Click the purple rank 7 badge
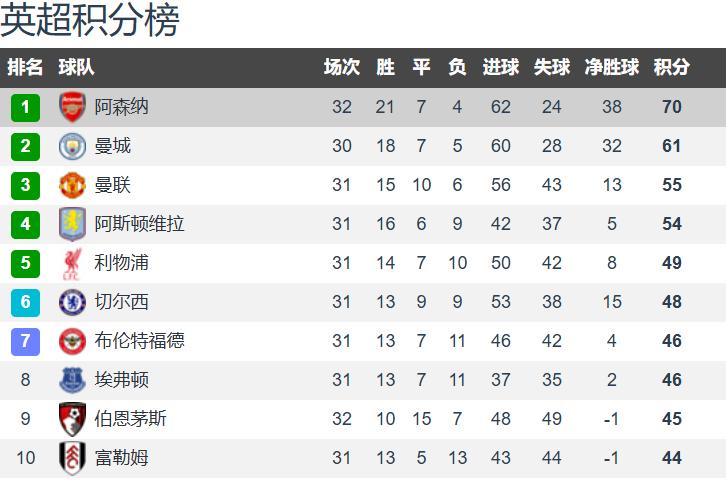 (x=26, y=341)
